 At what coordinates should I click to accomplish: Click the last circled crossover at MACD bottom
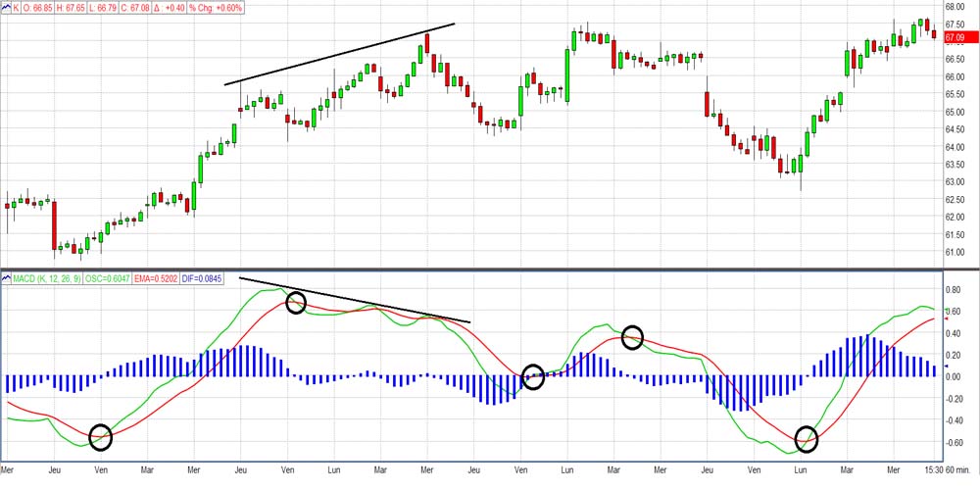(x=806, y=439)
